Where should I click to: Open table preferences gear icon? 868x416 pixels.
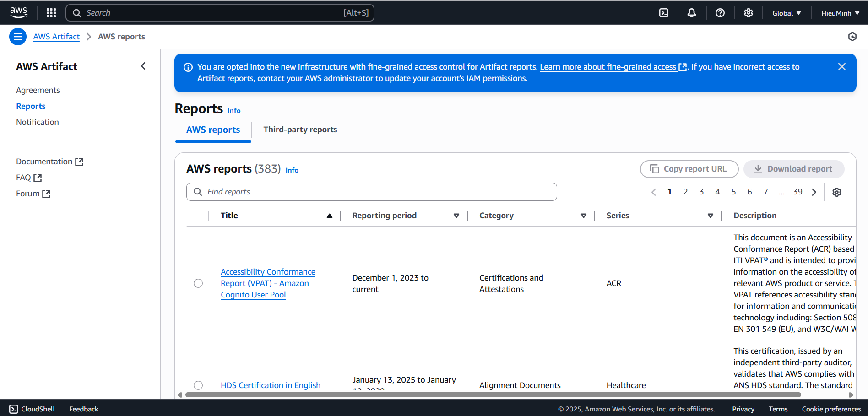(x=837, y=192)
